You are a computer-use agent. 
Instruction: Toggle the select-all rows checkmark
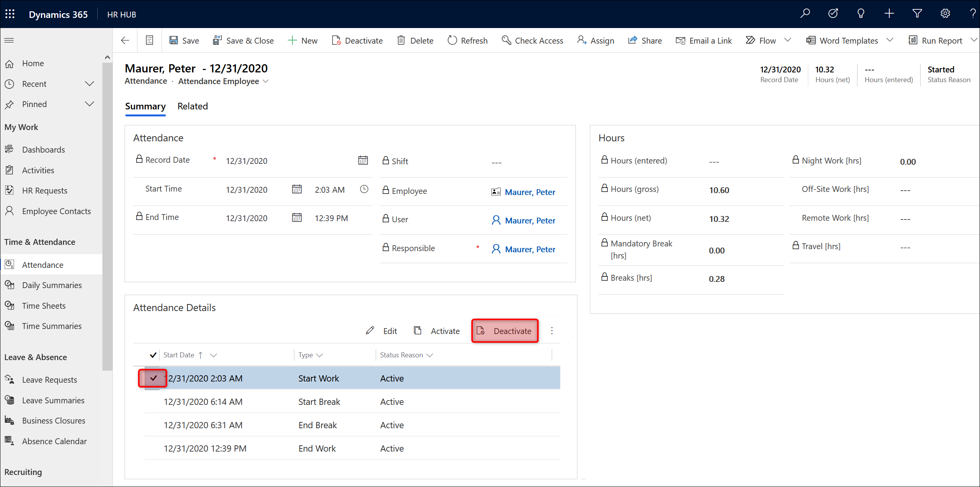(x=153, y=355)
